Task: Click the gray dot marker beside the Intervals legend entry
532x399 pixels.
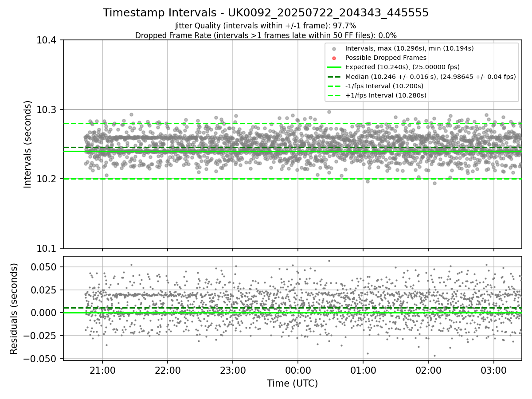Action: pyautogui.click(x=334, y=49)
